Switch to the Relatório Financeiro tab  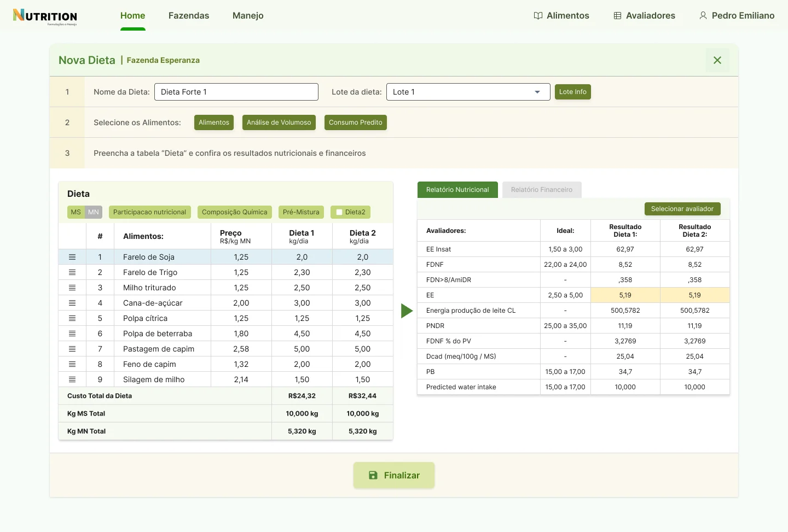(x=542, y=190)
